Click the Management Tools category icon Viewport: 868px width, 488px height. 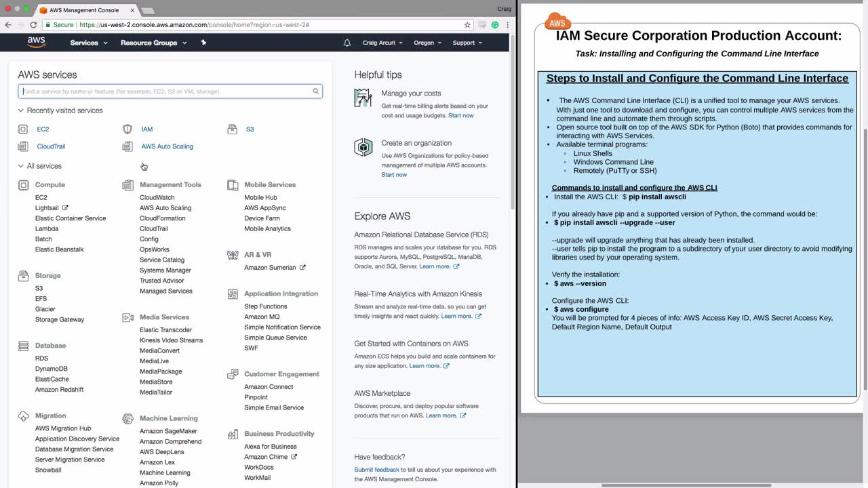click(x=128, y=185)
